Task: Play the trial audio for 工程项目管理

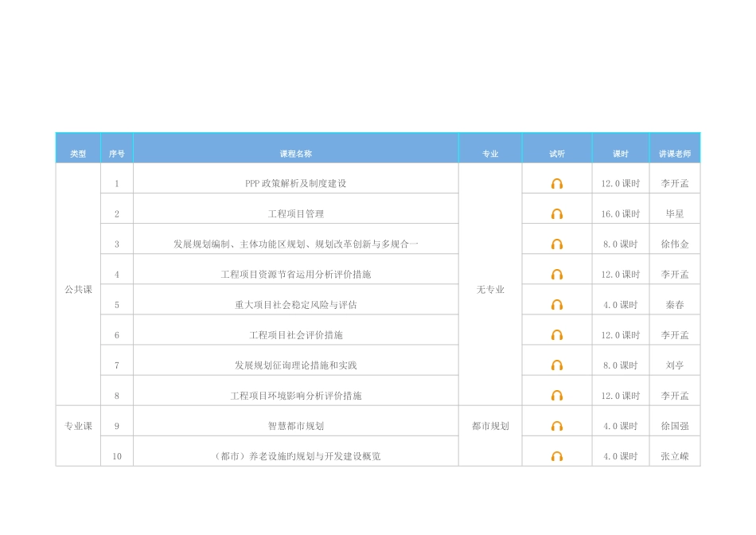Action: [557, 214]
